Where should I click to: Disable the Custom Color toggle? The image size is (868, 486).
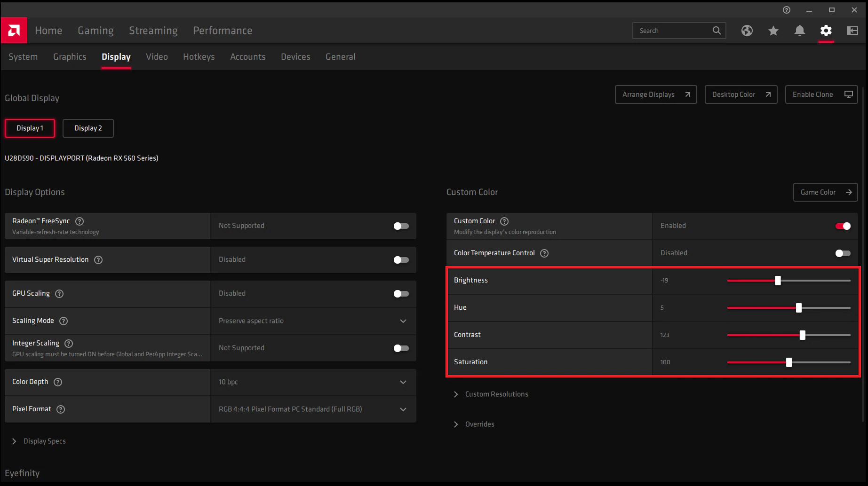tap(843, 226)
